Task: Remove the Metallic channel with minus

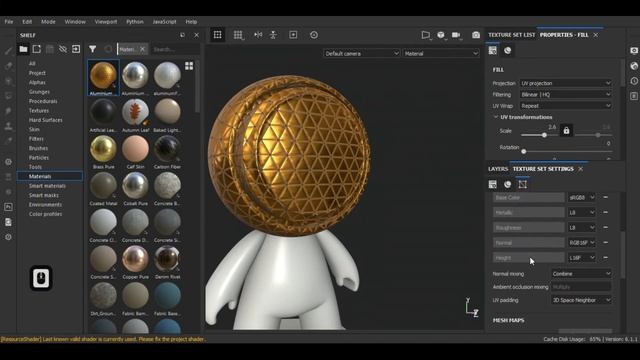Action: point(605,212)
